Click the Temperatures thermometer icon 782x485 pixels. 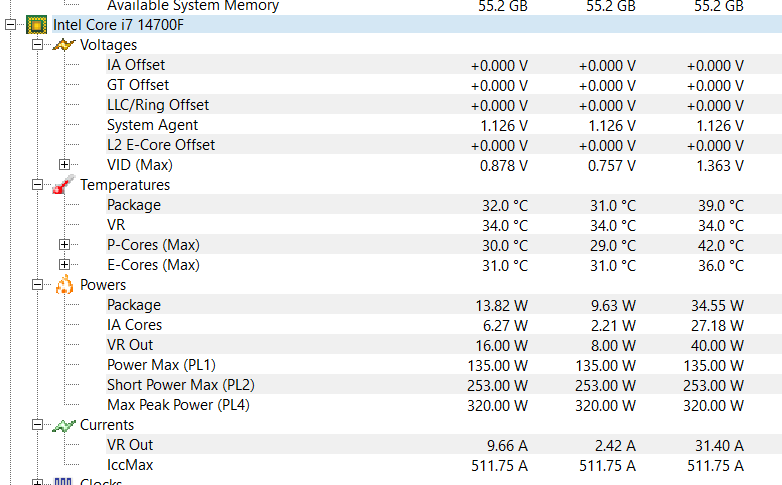pos(63,185)
